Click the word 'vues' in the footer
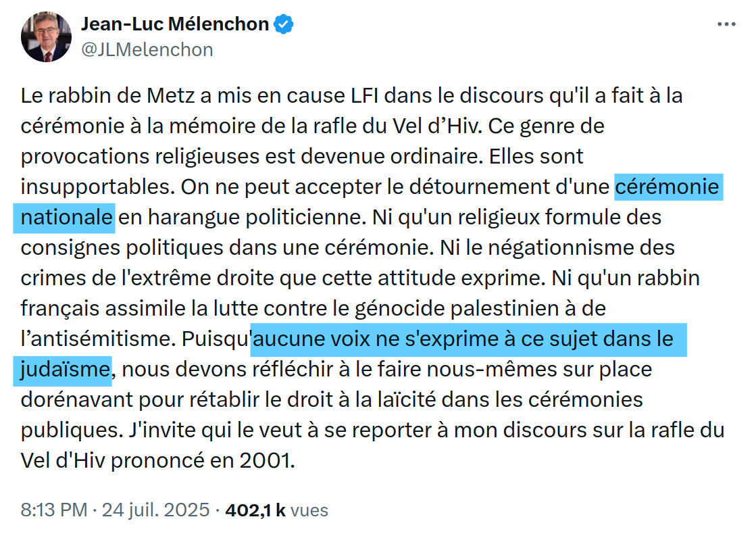756x540 pixels. [x=310, y=509]
